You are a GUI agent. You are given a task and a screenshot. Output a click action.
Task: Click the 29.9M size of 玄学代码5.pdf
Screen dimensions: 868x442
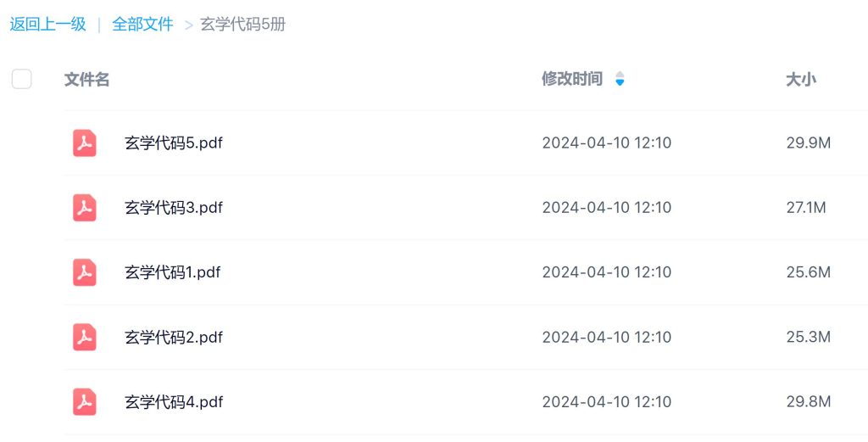pyautogui.click(x=808, y=143)
